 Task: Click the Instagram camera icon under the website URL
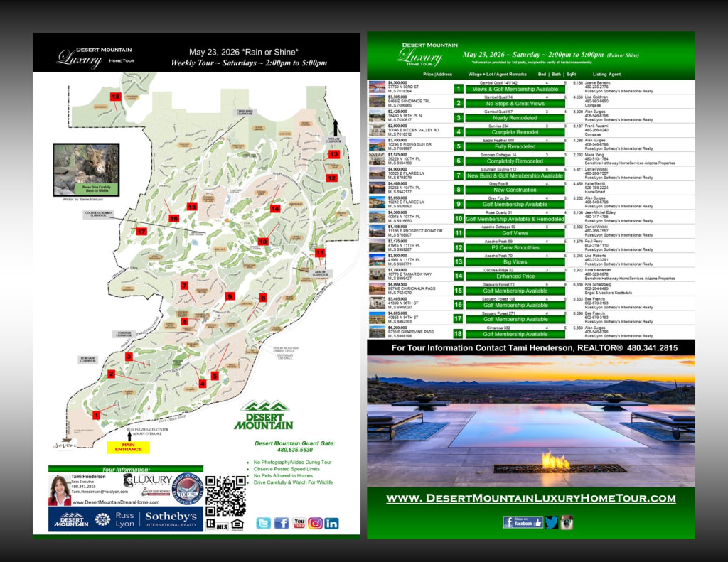pos(567,522)
